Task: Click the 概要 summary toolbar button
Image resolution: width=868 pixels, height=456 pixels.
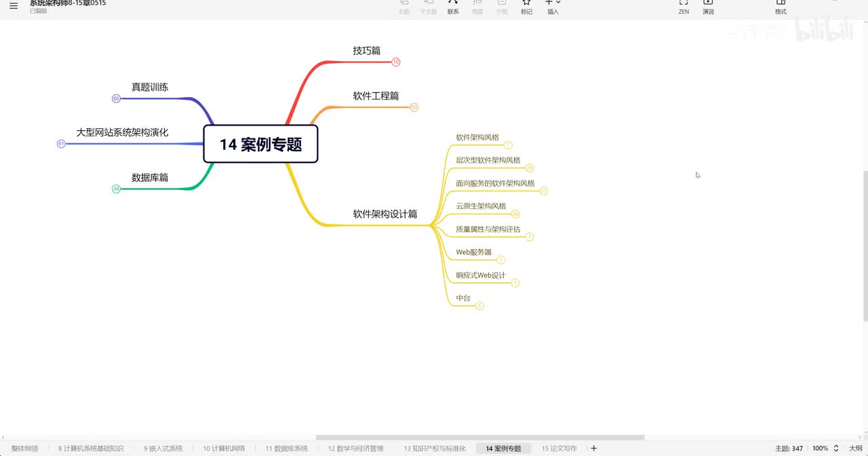Action: pyautogui.click(x=477, y=7)
